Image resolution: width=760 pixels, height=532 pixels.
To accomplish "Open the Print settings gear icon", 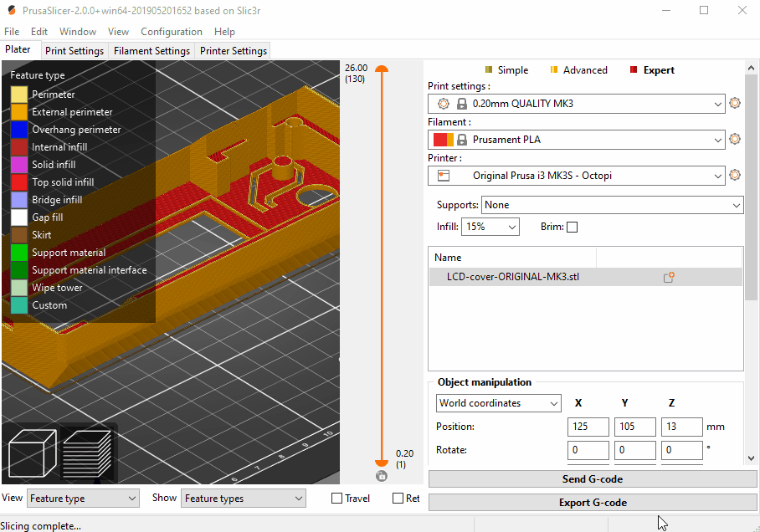I will pyautogui.click(x=735, y=103).
